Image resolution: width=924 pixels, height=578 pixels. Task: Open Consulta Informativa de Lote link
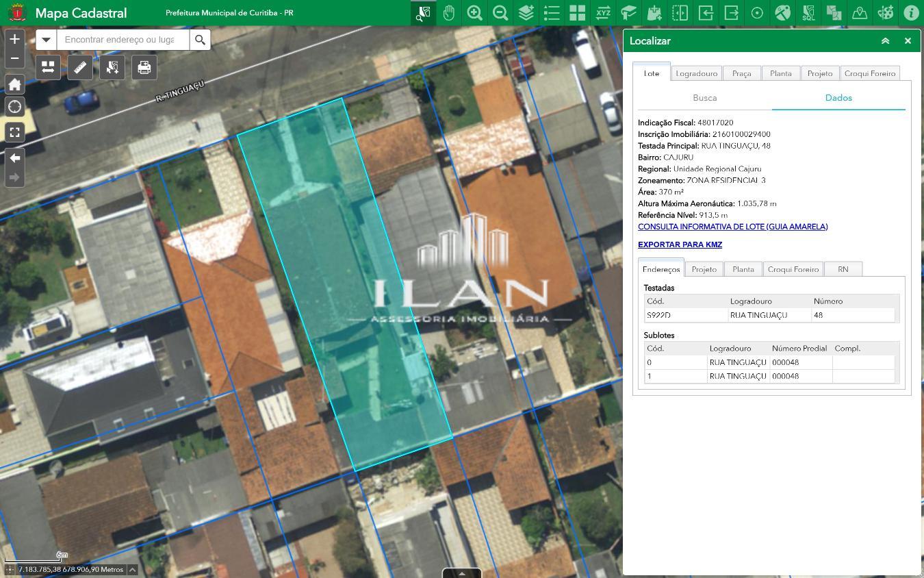point(732,227)
